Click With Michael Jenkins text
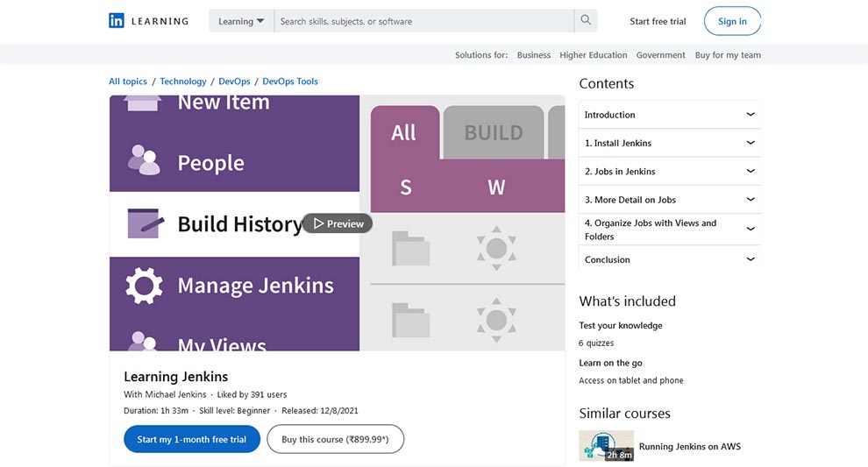This screenshot has width=868, height=467. tap(165, 394)
